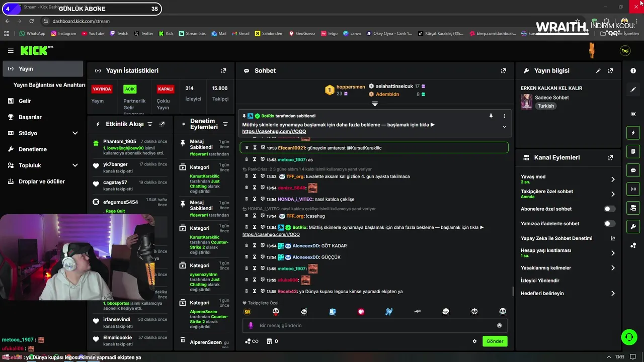Click the Just Chatting category thumbnail
Screen dimensions: 644x362
pyautogui.click(x=526, y=102)
